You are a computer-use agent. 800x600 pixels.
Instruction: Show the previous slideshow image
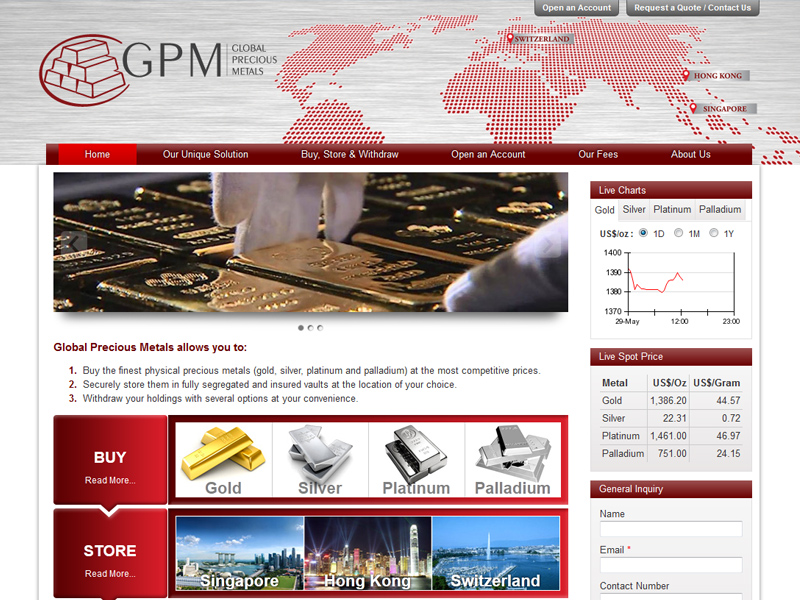pos(74,243)
